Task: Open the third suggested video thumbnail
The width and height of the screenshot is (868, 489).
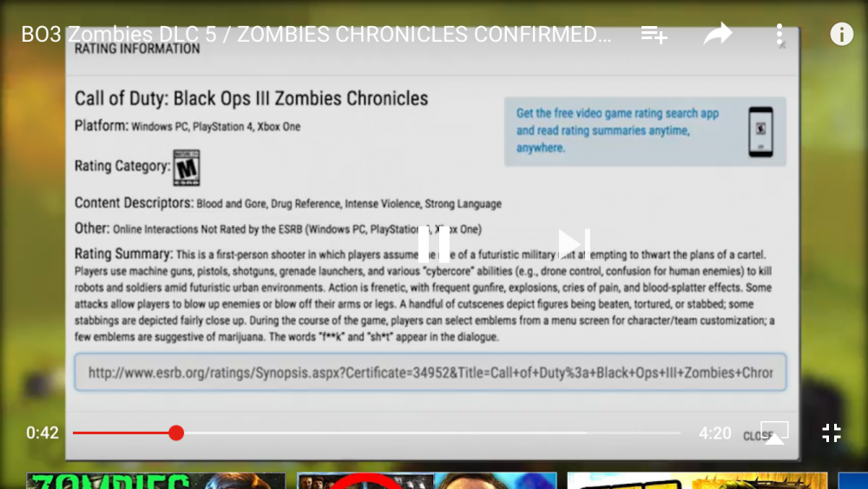Action: [697, 480]
